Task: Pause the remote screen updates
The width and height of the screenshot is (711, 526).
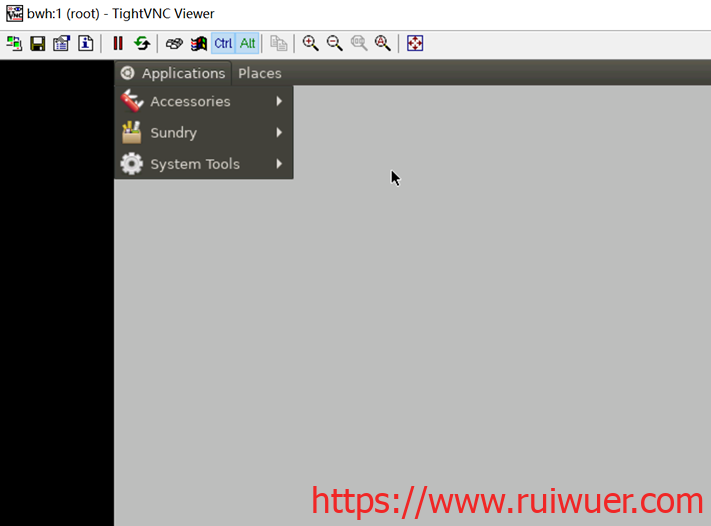Action: tap(118, 43)
